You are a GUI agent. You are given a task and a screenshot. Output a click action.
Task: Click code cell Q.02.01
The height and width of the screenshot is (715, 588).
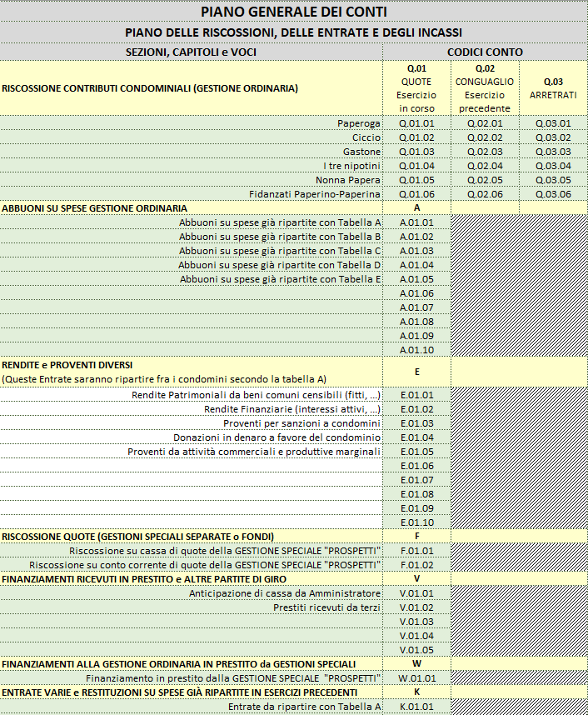click(x=485, y=123)
